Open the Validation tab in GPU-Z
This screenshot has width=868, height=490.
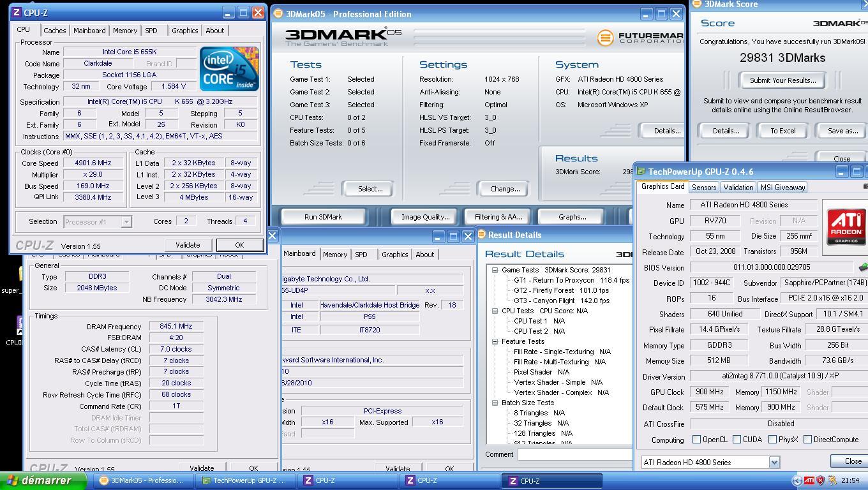738,188
